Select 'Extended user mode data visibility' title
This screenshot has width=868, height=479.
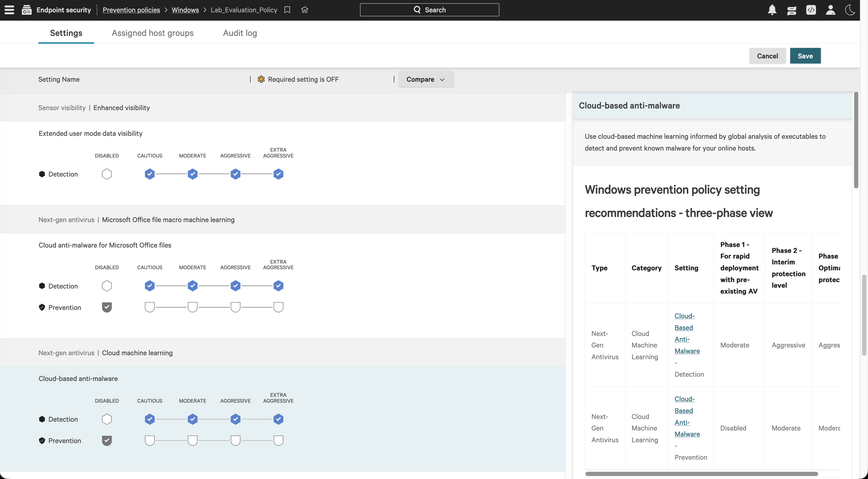click(90, 133)
